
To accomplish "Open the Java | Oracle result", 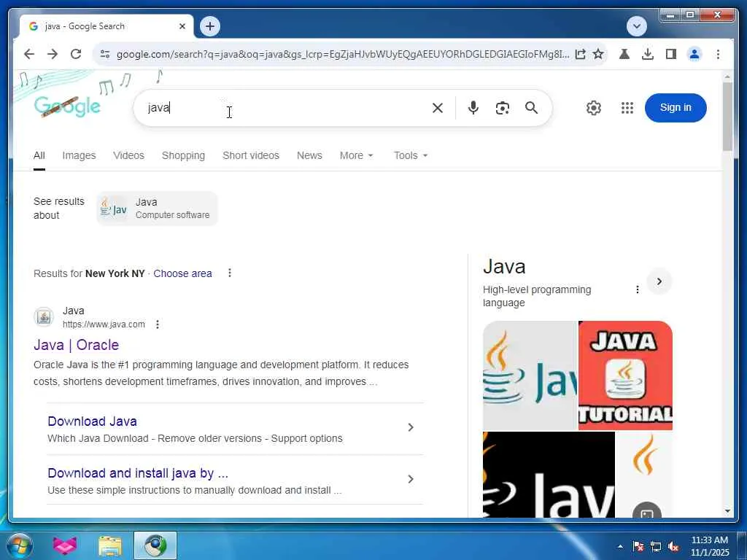I will click(76, 345).
